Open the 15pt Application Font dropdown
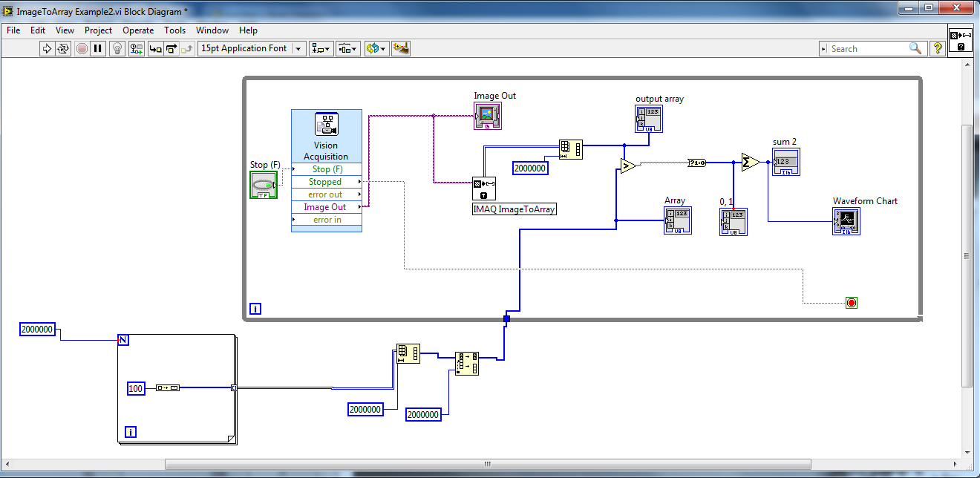 (252, 48)
